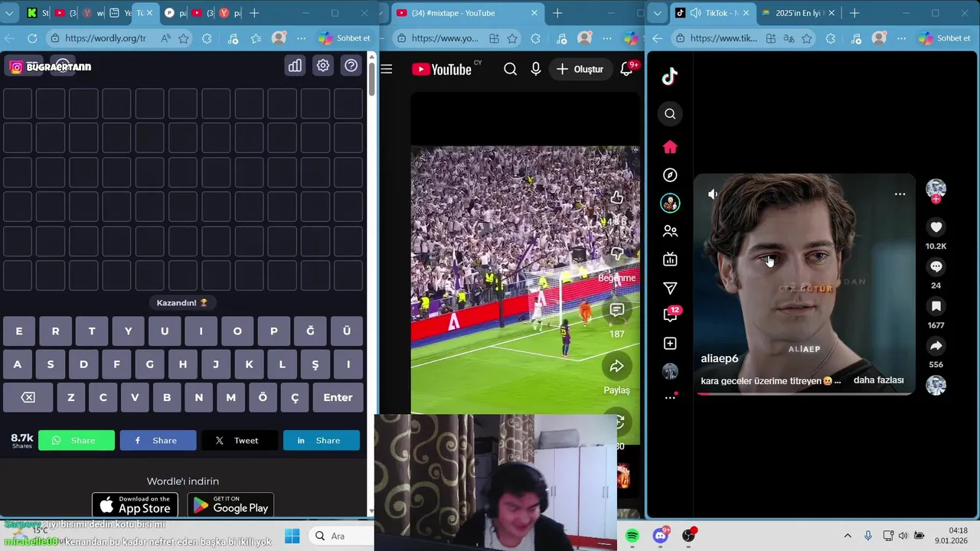
Task: Open TikTok Friends icon in sidebar
Action: coord(670,231)
